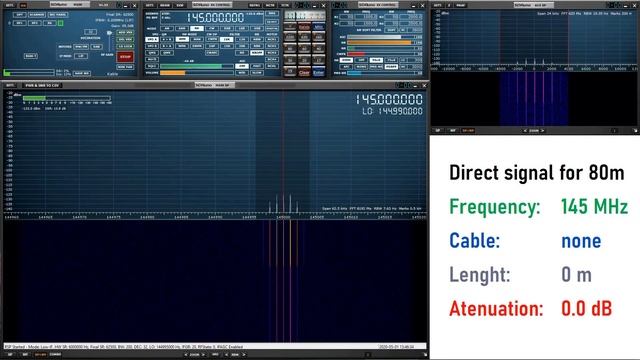This screenshot has height=360, width=640.
Task: Select DSB mode
Action: click(227, 29)
